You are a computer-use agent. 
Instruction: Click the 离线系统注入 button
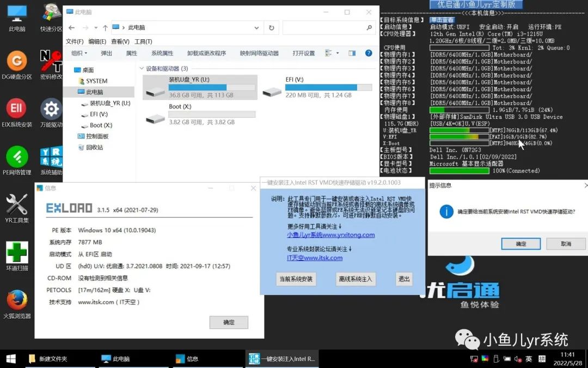pos(356,279)
